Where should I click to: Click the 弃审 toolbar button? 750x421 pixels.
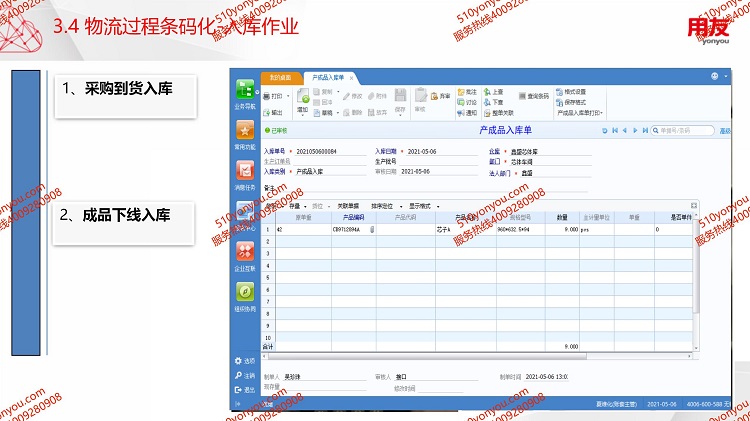point(440,96)
